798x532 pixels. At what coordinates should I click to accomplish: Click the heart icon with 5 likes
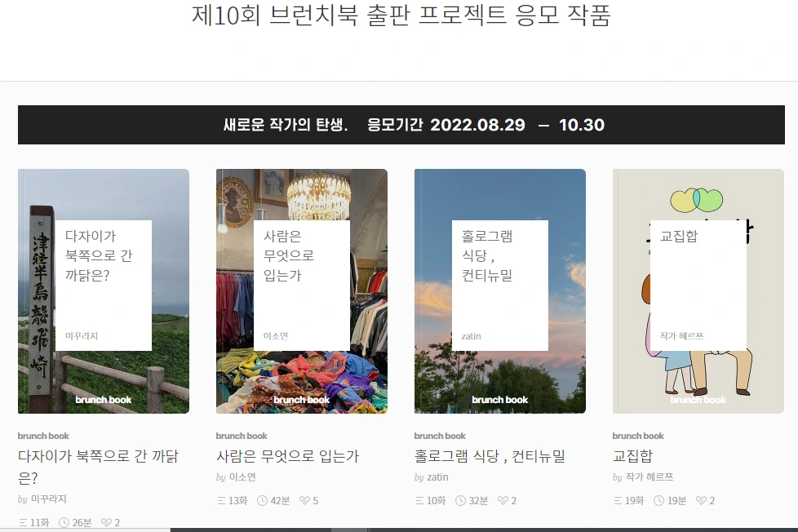[304, 500]
